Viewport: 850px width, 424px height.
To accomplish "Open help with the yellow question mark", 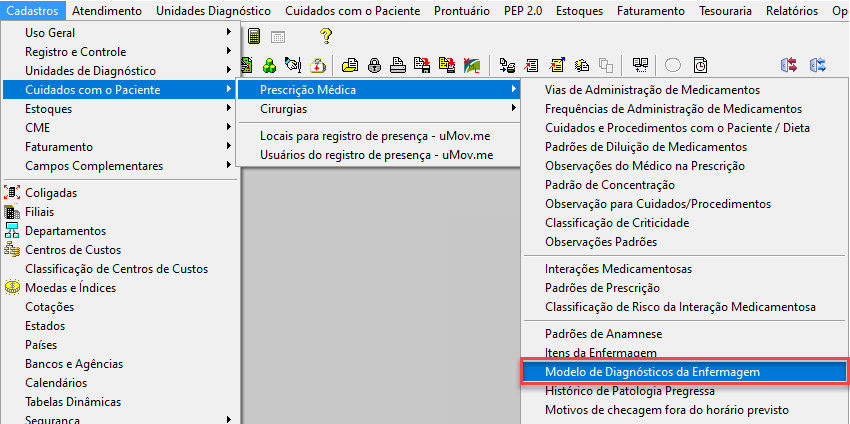I will pos(325,36).
